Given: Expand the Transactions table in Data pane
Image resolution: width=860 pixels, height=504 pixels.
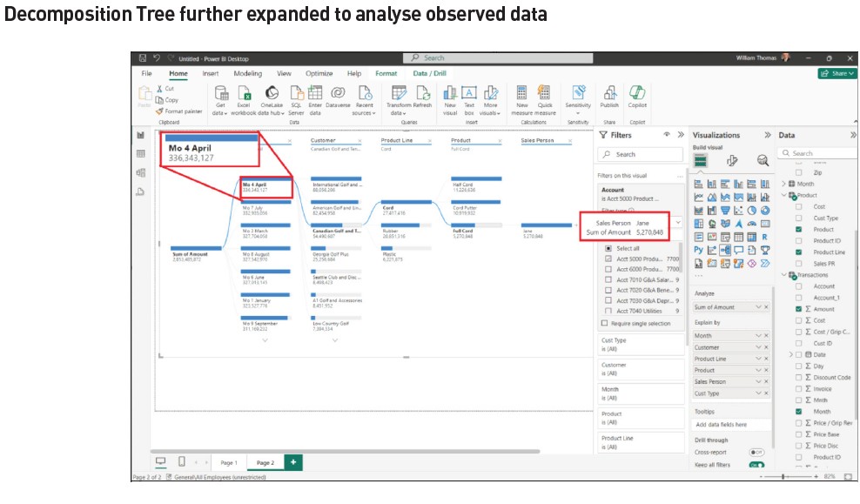Looking at the screenshot, I should pyautogui.click(x=782, y=274).
